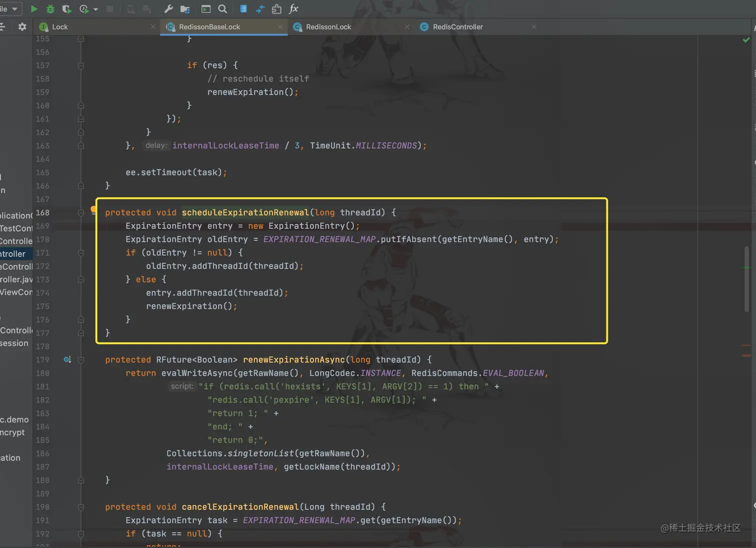Open Search Everywhere magnifier icon
Image resolution: width=756 pixels, height=548 pixels.
222,9
